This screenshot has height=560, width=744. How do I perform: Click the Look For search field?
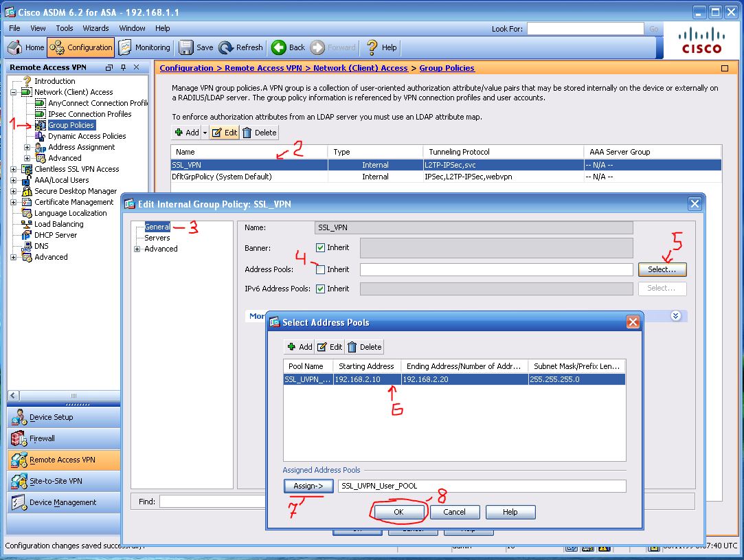(x=585, y=29)
